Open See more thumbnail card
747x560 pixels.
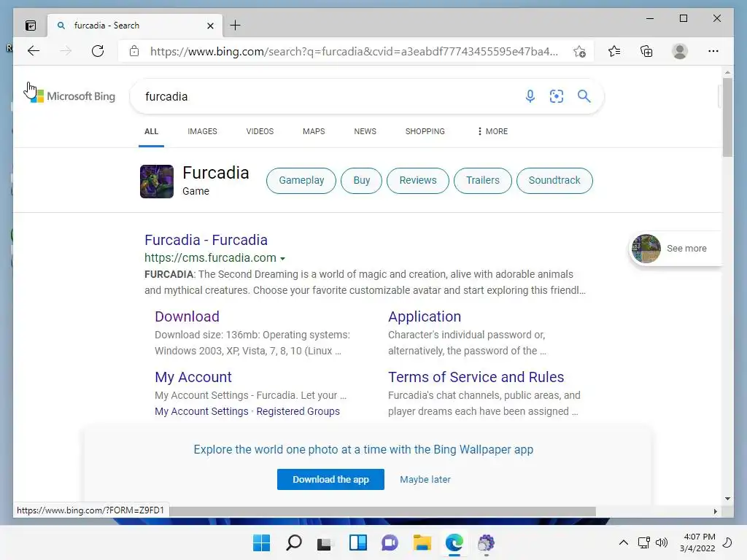click(x=676, y=248)
